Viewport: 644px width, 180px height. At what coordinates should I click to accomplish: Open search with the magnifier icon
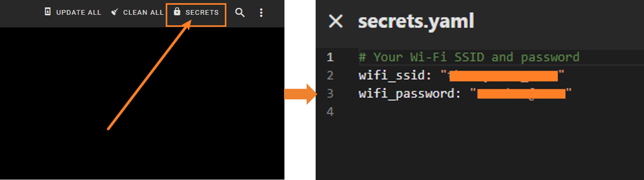tap(240, 13)
